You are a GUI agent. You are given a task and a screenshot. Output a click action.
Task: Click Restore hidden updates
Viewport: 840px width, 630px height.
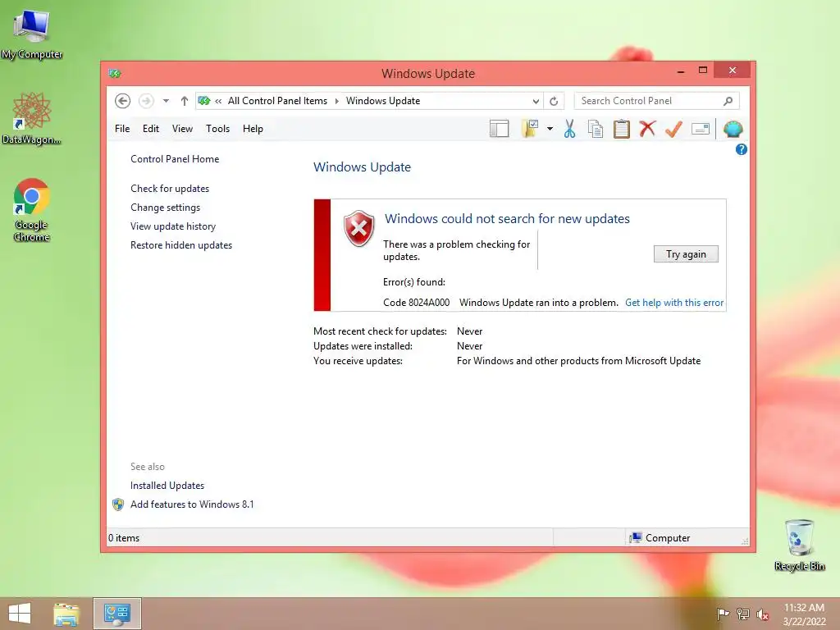pyautogui.click(x=181, y=244)
